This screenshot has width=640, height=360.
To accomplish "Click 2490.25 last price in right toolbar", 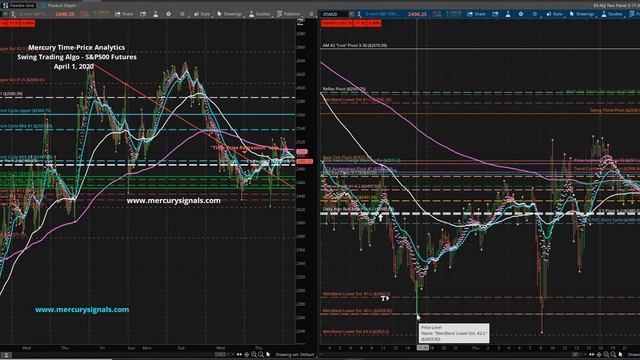I will (417, 14).
